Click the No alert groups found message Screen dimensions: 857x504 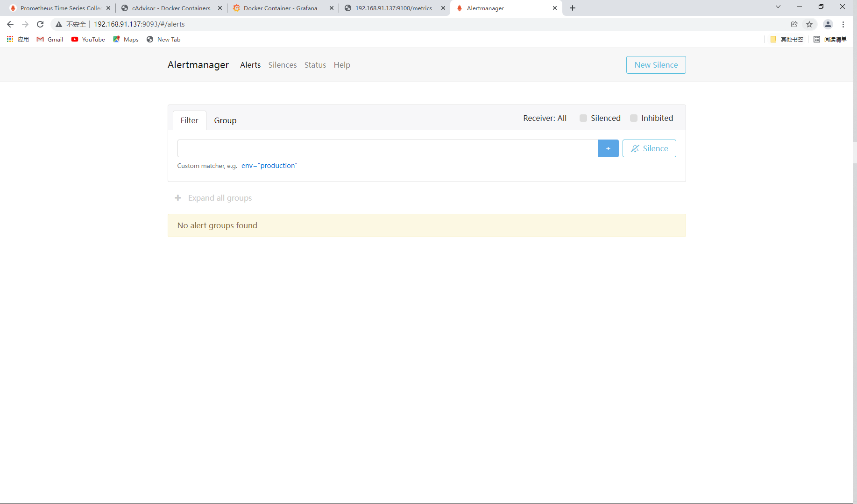(x=426, y=225)
